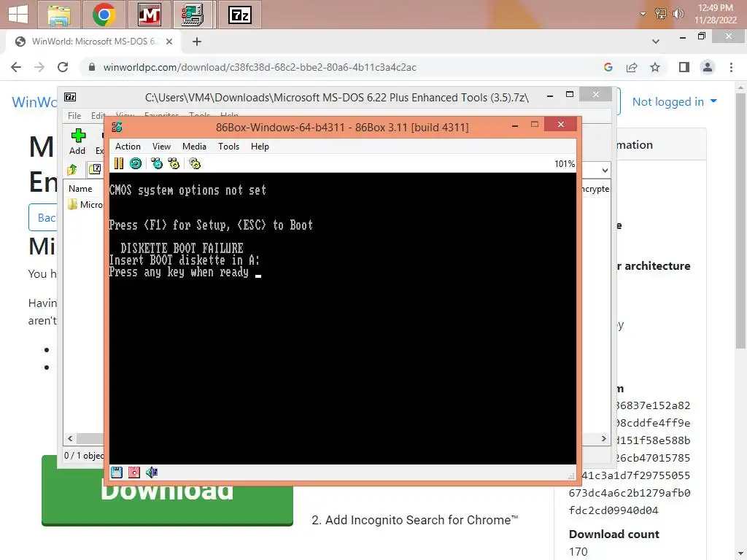The height and width of the screenshot is (560, 747).
Task: Send Ctrl+Alt+Esc in 86Box toolbar
Action: 174,164
